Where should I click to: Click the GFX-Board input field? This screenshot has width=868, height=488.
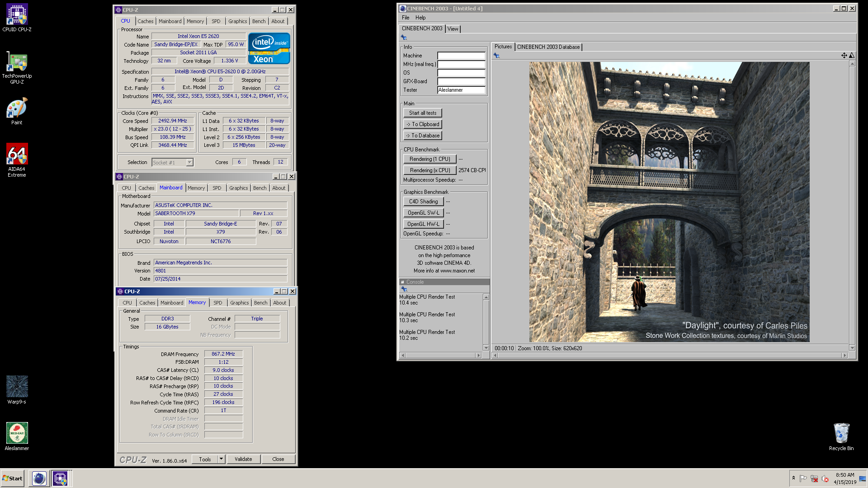tap(461, 81)
